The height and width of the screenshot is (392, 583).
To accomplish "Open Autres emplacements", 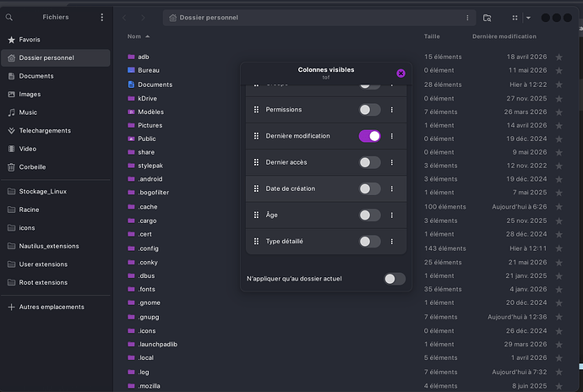I will click(56, 308).
